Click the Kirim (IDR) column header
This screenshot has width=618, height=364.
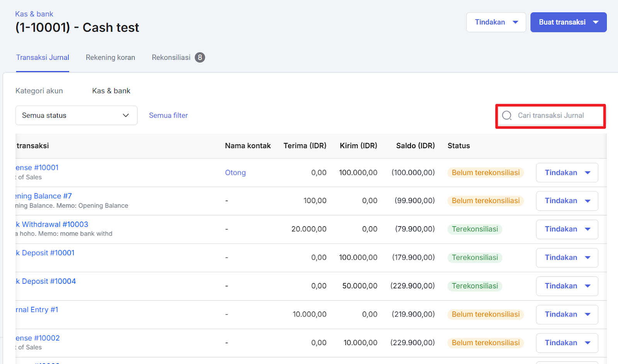pyautogui.click(x=358, y=146)
